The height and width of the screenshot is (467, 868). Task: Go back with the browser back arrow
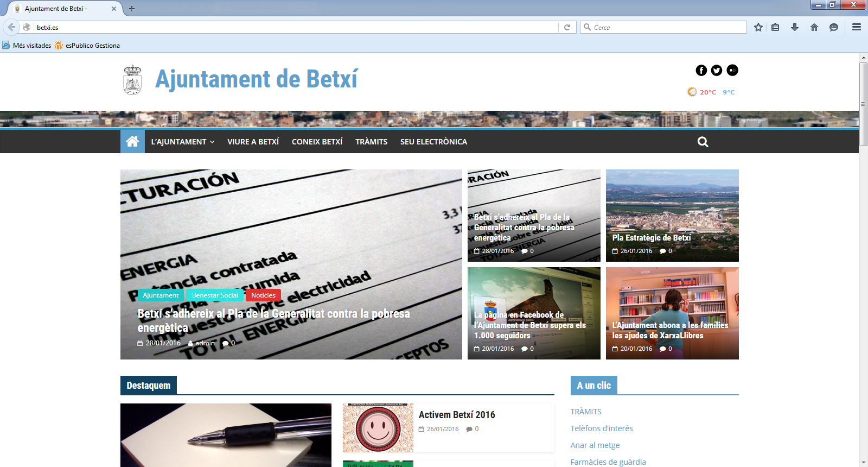(11, 27)
